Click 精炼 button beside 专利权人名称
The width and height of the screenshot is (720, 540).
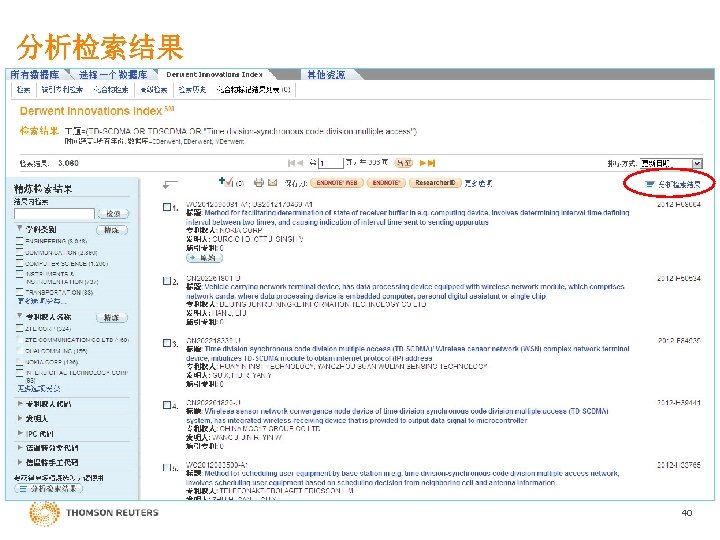point(112,317)
